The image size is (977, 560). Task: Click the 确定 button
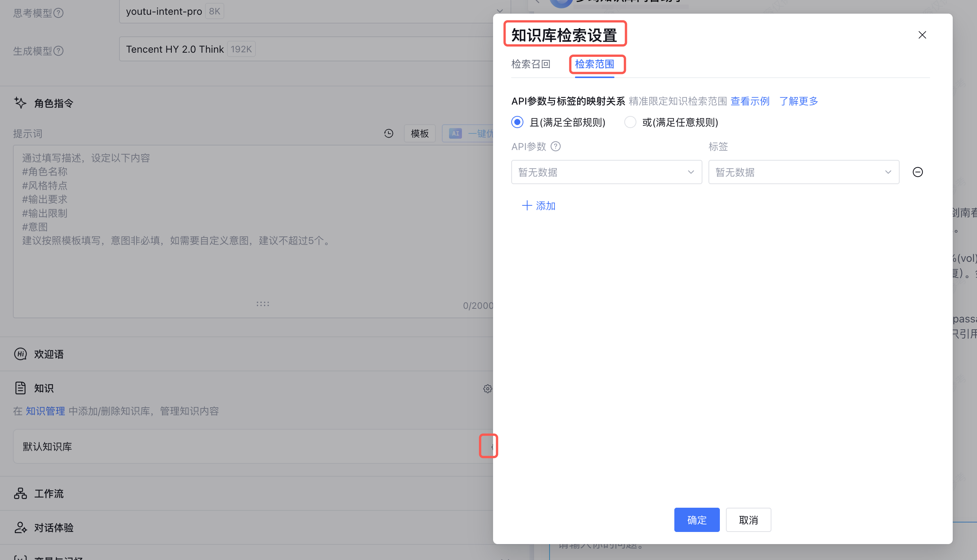coord(696,519)
